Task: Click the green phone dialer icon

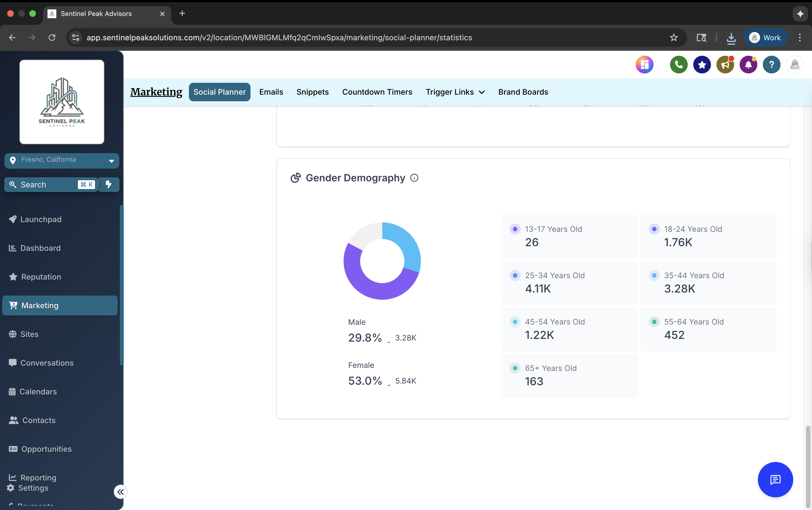Action: click(x=679, y=65)
